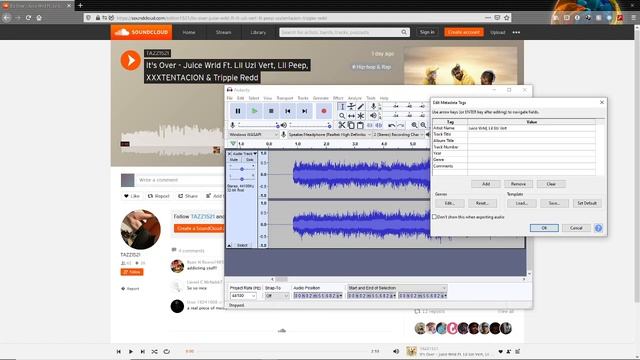The image size is (640, 360).
Task: Open the Audacity Edit menu
Action: point(240,98)
